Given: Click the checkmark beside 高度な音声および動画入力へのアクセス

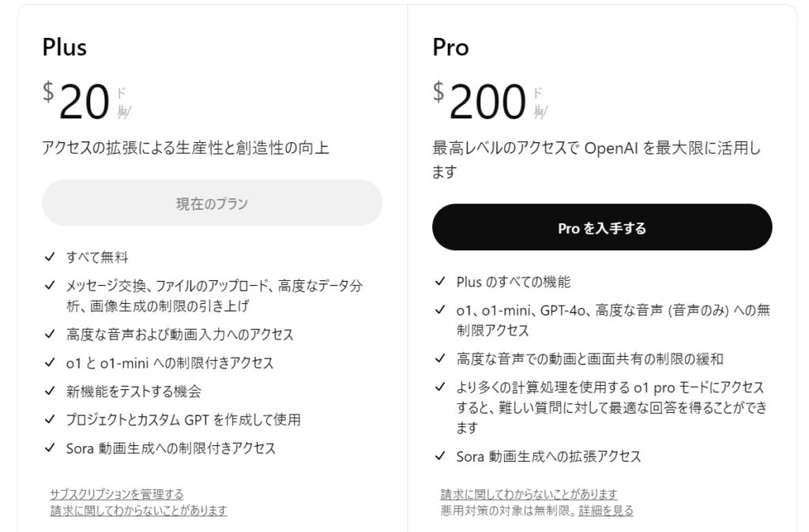Looking at the screenshot, I should tap(50, 335).
